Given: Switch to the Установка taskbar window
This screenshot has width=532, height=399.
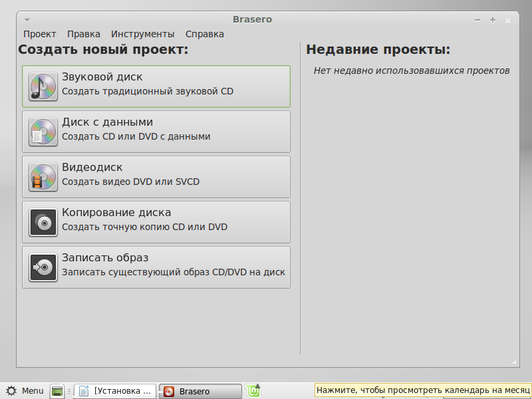Looking at the screenshot, I should coord(115,391).
